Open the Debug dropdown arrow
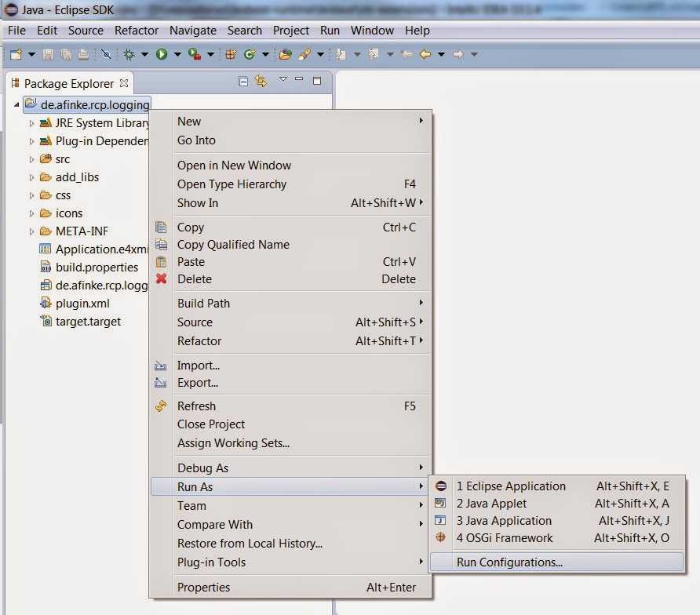 click(x=144, y=54)
